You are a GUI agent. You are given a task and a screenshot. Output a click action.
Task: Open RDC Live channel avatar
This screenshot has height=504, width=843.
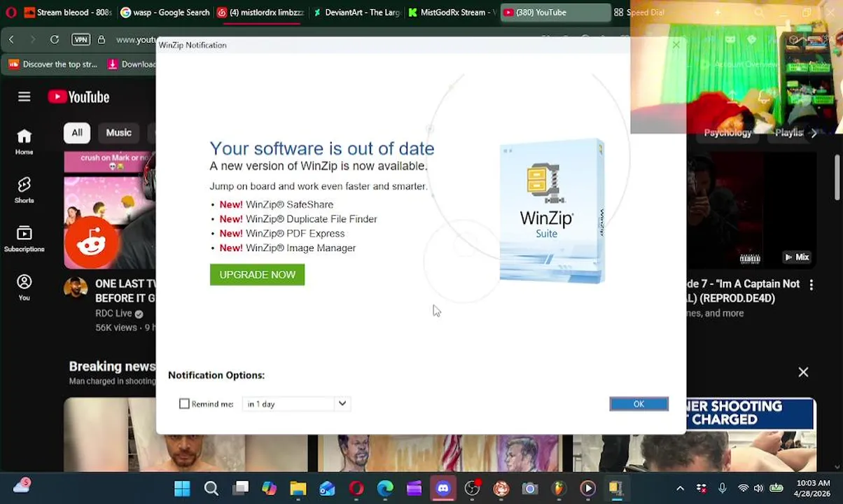[x=76, y=288]
